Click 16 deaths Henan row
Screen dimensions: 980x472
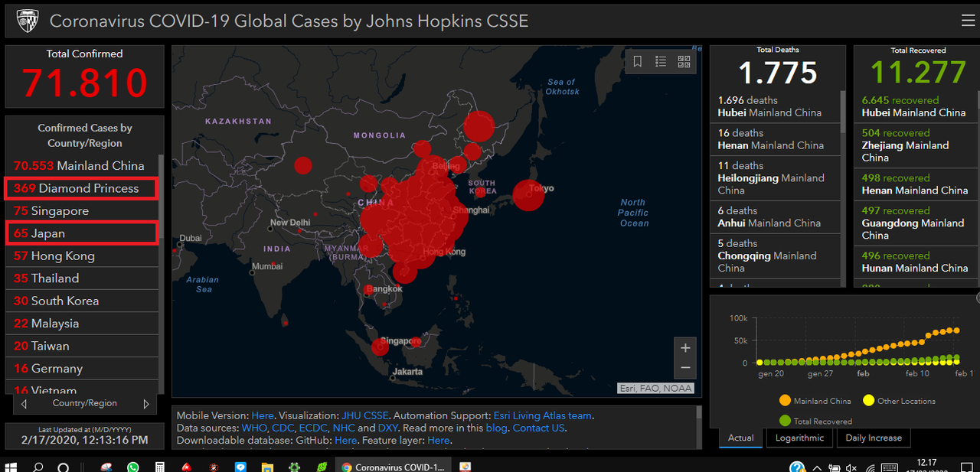point(776,139)
